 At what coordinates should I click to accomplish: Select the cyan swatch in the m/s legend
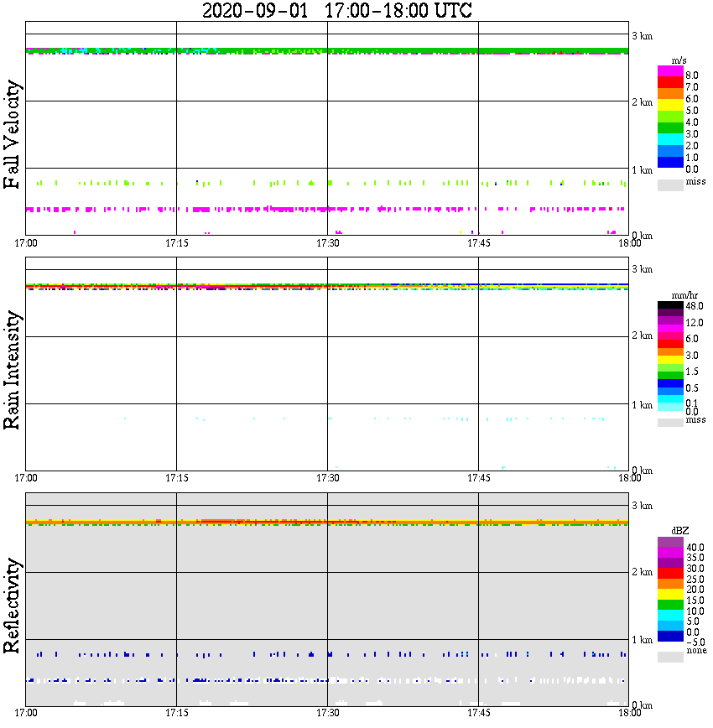pos(670,139)
